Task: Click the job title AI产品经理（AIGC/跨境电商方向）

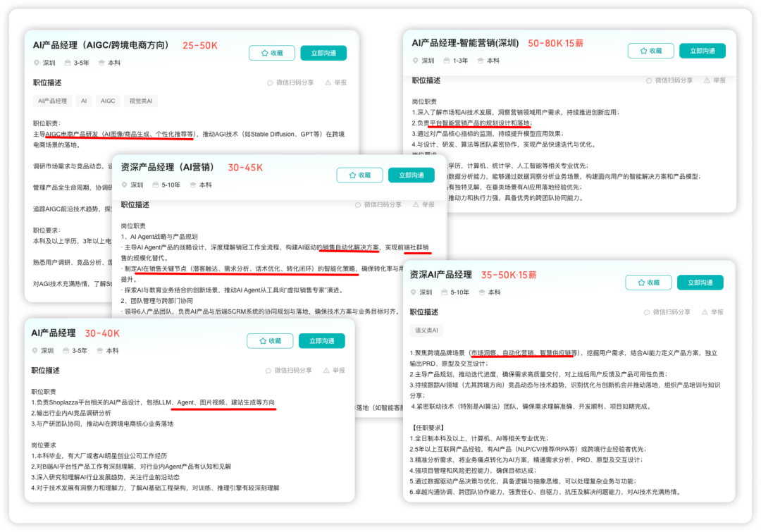Action: [x=101, y=45]
